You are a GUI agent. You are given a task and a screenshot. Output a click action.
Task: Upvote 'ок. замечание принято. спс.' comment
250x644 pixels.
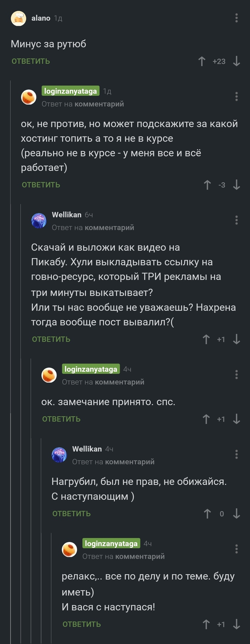206,419
